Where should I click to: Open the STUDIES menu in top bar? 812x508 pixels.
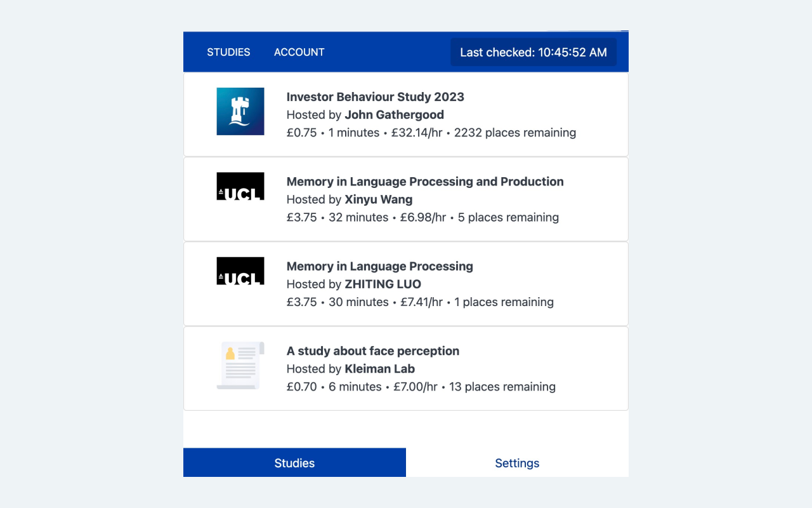(228, 52)
